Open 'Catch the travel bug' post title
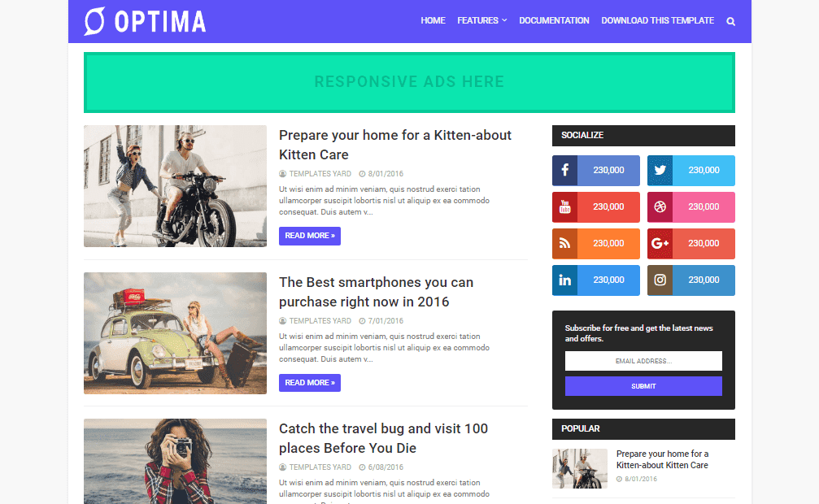The height and width of the screenshot is (504, 819). point(383,438)
